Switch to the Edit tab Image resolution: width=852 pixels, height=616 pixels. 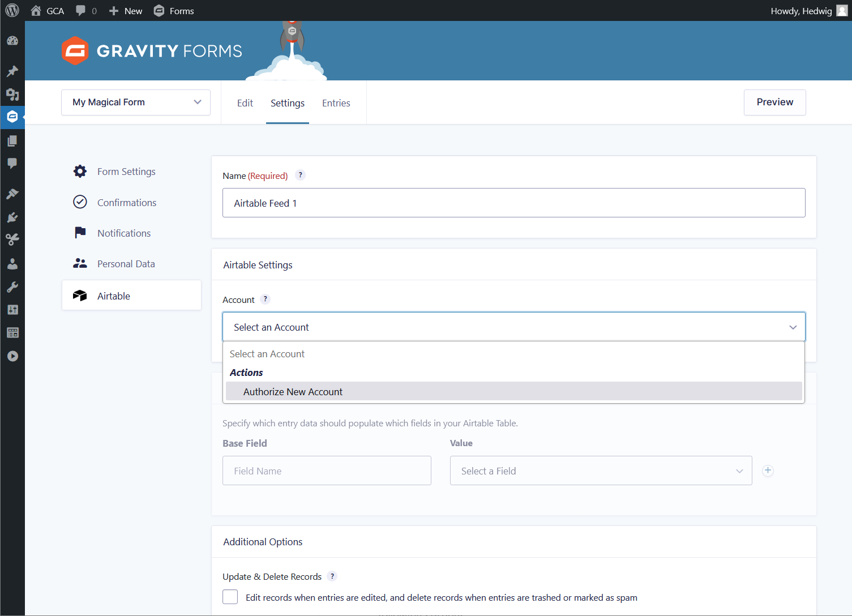[x=245, y=103]
